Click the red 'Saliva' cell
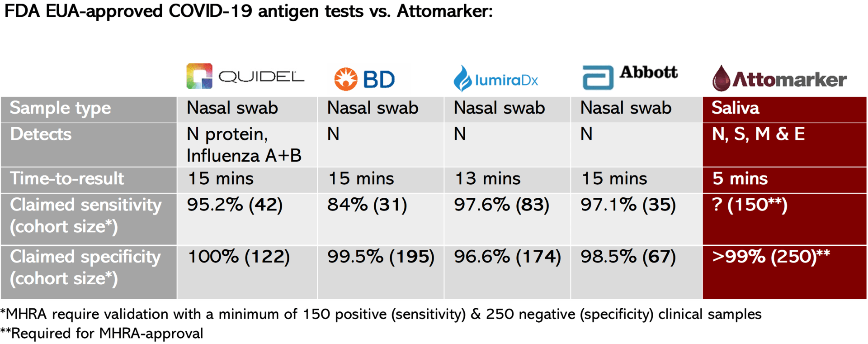This screenshot has height=344, width=868. (735, 109)
